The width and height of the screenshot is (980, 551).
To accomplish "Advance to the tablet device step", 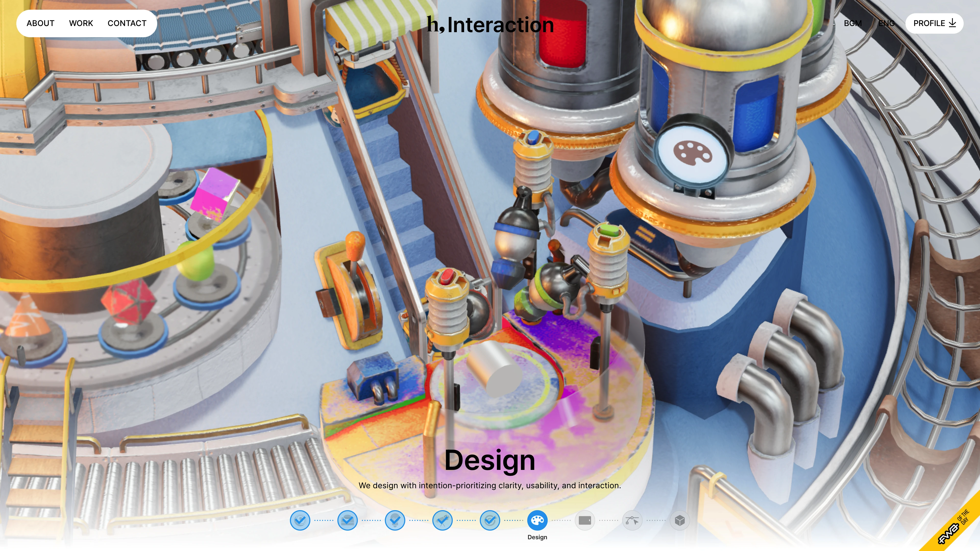I will pos(585,520).
